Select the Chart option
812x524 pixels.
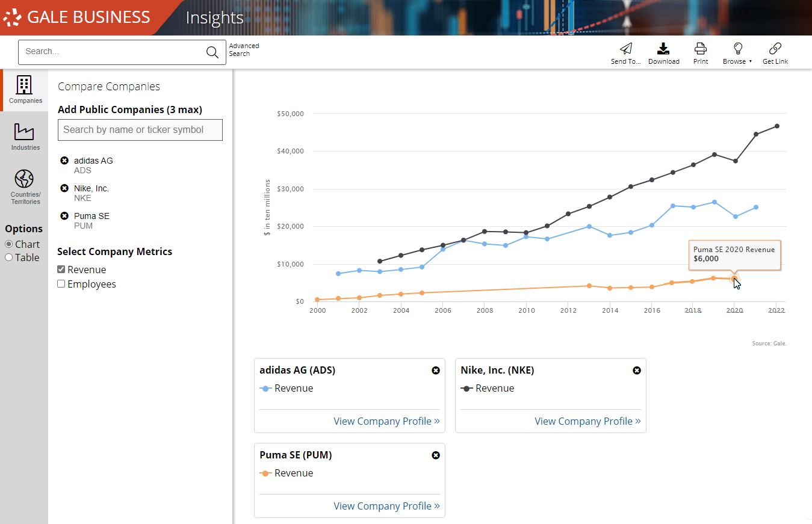[x=9, y=244]
